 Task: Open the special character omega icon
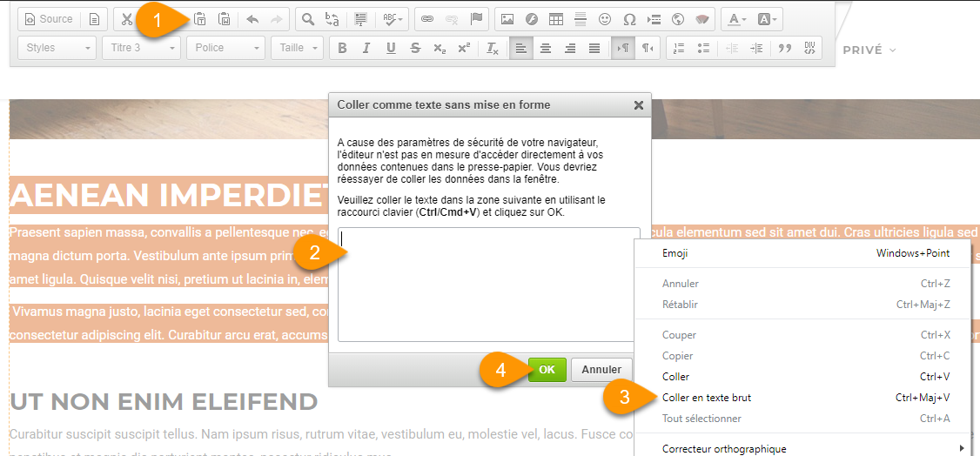pos(629,18)
